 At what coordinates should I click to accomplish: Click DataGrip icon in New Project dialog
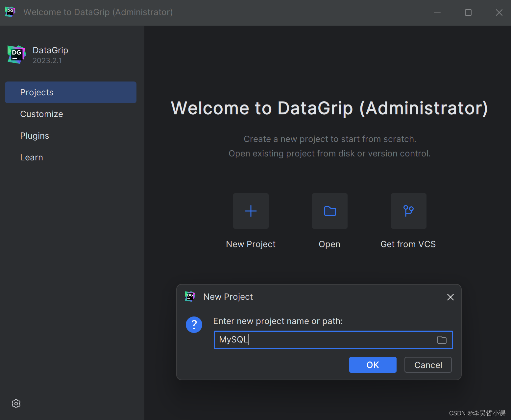point(190,296)
